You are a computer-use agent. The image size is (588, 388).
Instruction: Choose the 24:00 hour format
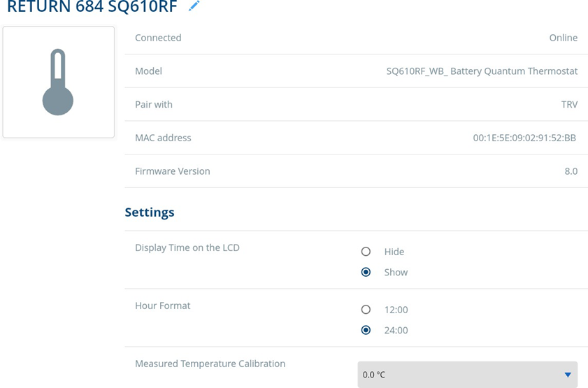pyautogui.click(x=366, y=330)
